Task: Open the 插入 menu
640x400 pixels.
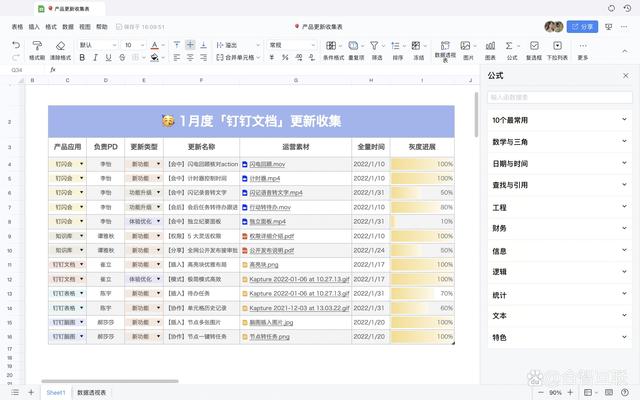Action: pos(34,27)
